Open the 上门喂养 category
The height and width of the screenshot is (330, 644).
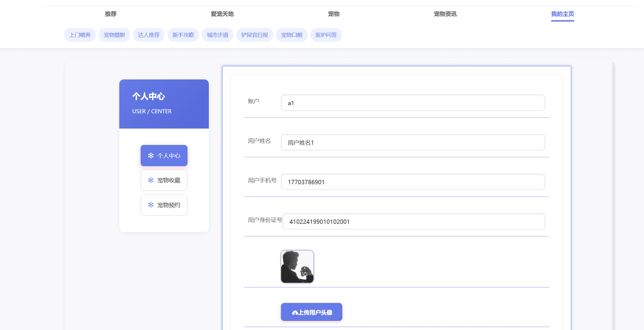coord(80,35)
